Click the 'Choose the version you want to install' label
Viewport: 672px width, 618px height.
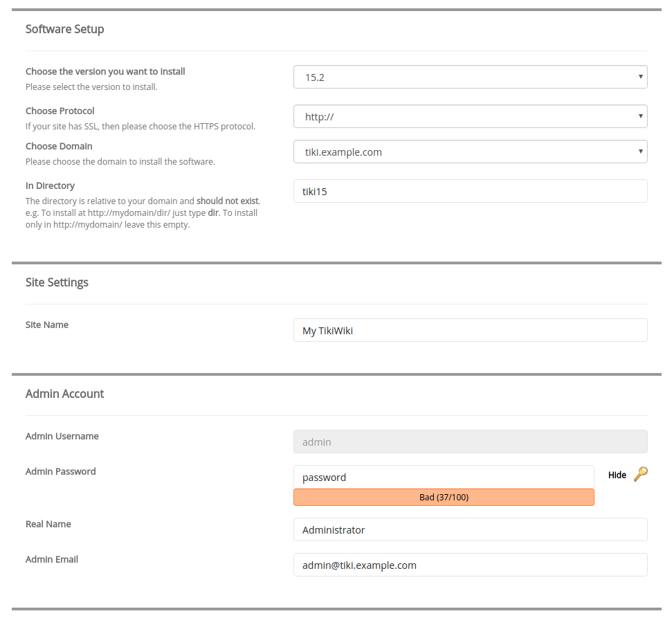105,71
